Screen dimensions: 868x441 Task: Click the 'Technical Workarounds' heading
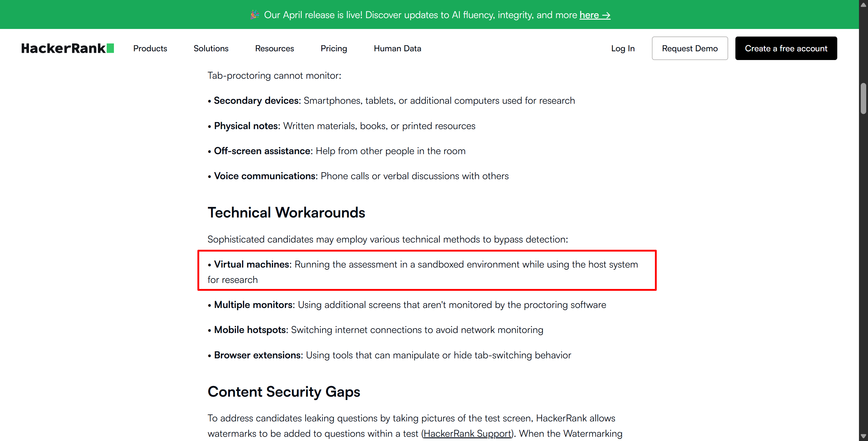click(x=286, y=212)
